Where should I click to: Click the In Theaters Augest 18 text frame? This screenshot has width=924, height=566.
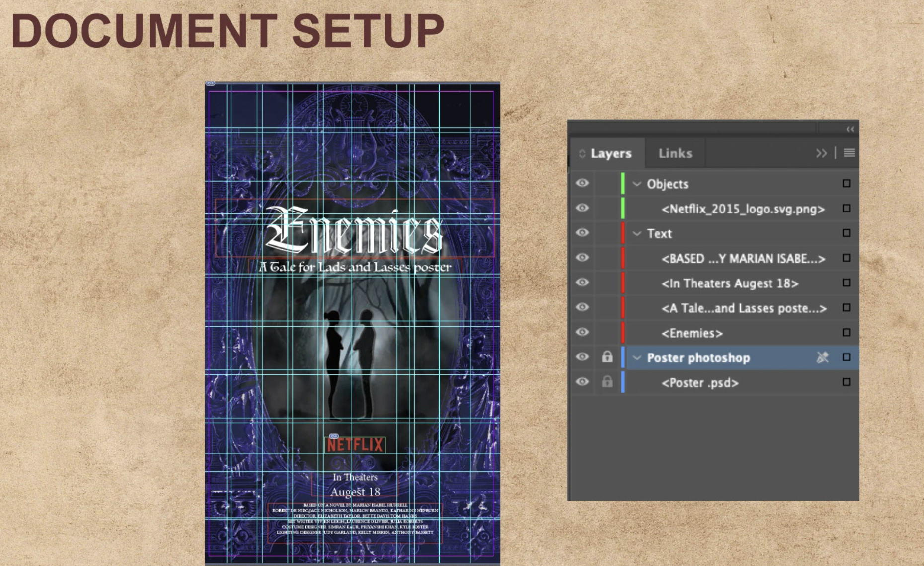[x=355, y=485]
